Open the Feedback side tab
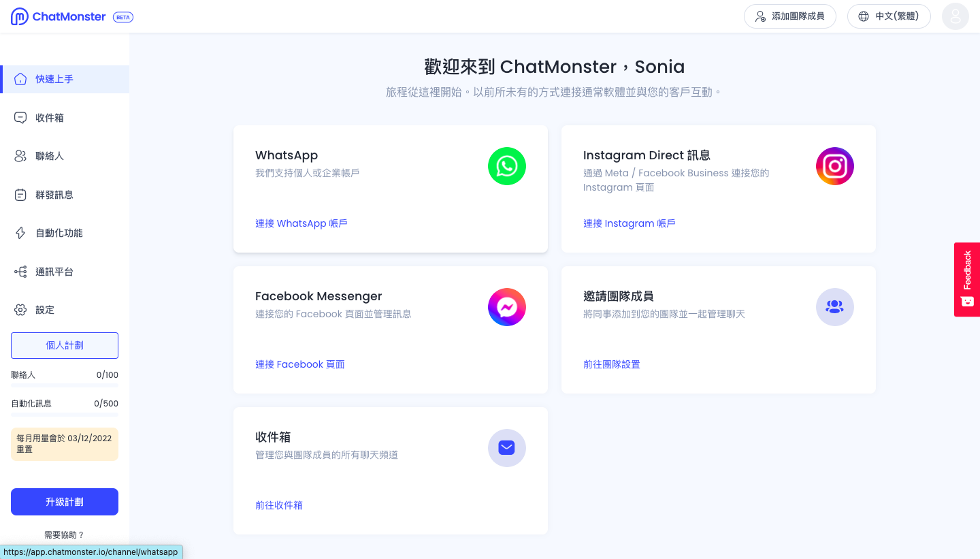 click(967, 279)
